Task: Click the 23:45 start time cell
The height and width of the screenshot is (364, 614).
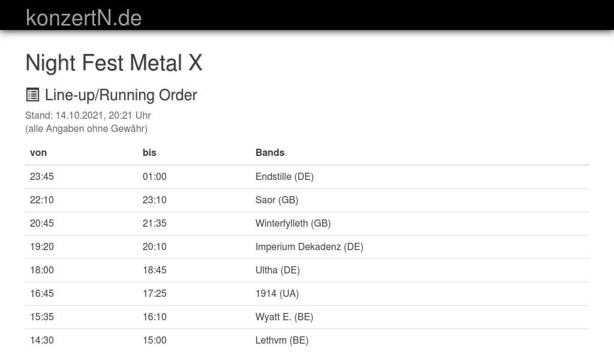Action: (x=42, y=176)
